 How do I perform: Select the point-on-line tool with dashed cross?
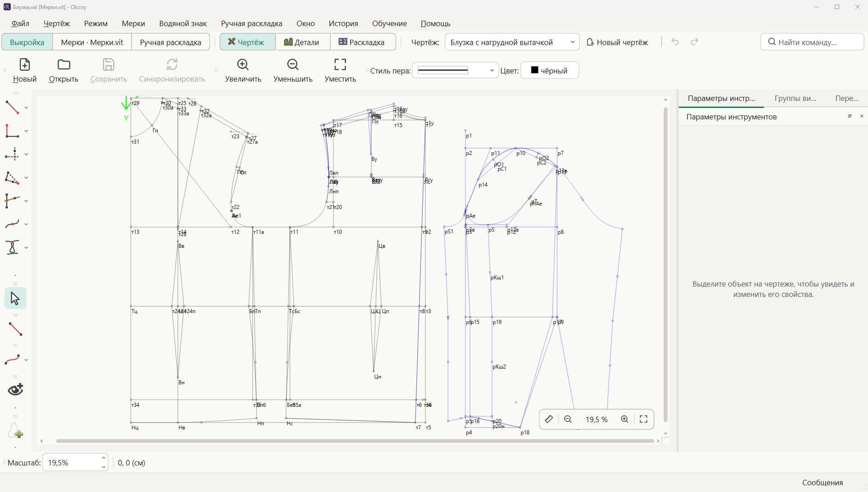(x=12, y=154)
